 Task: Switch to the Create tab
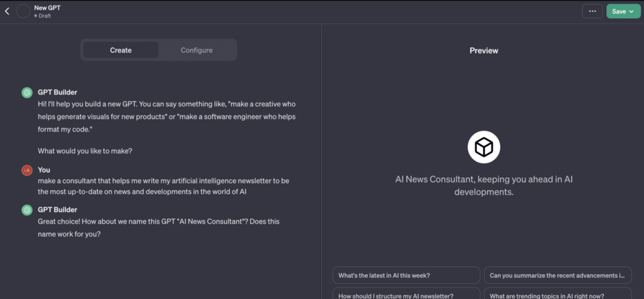click(121, 50)
